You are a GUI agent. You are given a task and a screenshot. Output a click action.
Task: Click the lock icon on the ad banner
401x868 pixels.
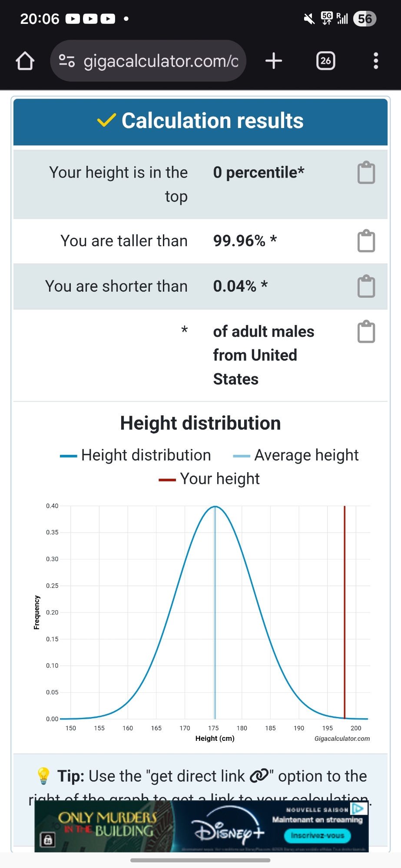coord(48,840)
